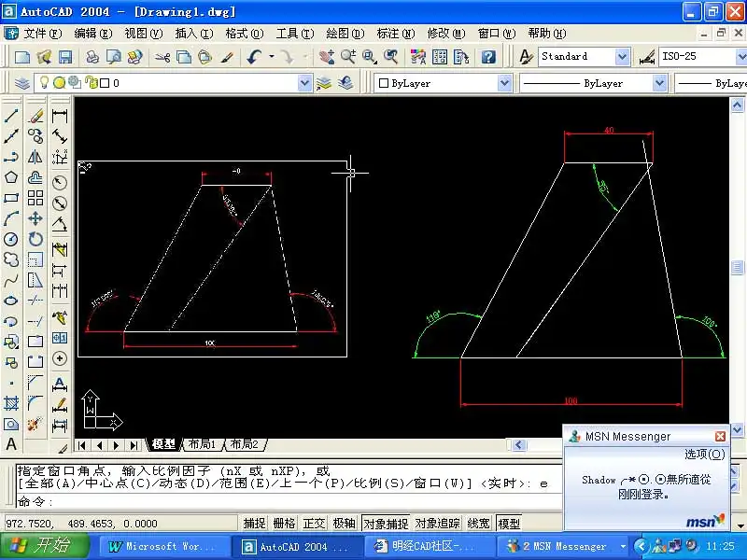Open the Layer Properties Manager
The height and width of the screenshot is (560, 747).
(x=21, y=83)
